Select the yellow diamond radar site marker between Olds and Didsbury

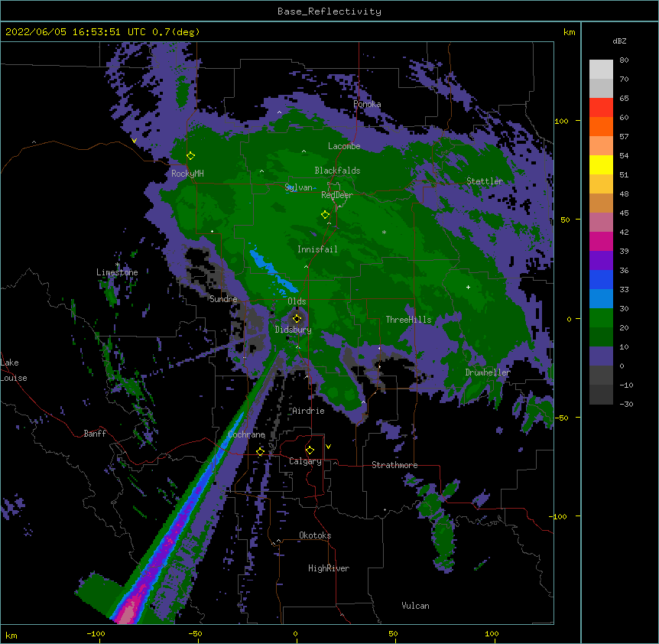coord(297,319)
